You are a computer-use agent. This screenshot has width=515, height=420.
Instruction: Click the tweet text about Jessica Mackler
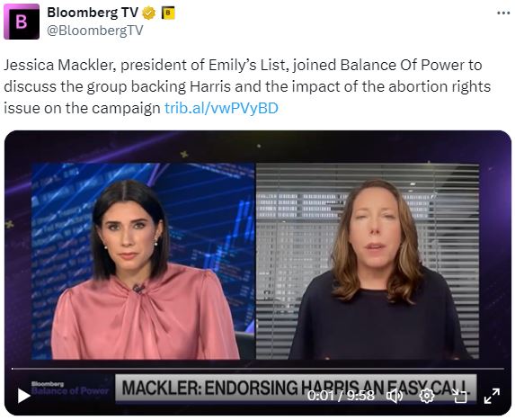(247, 86)
